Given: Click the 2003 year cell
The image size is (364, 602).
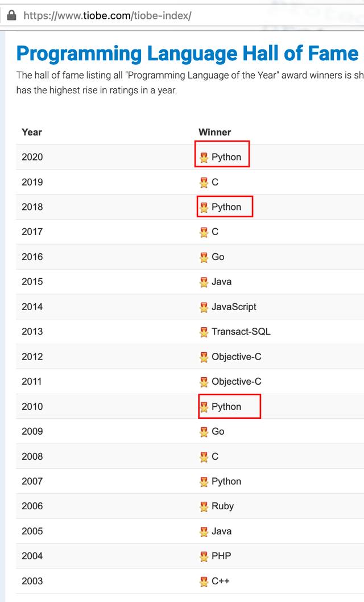Looking at the screenshot, I should point(32,582).
